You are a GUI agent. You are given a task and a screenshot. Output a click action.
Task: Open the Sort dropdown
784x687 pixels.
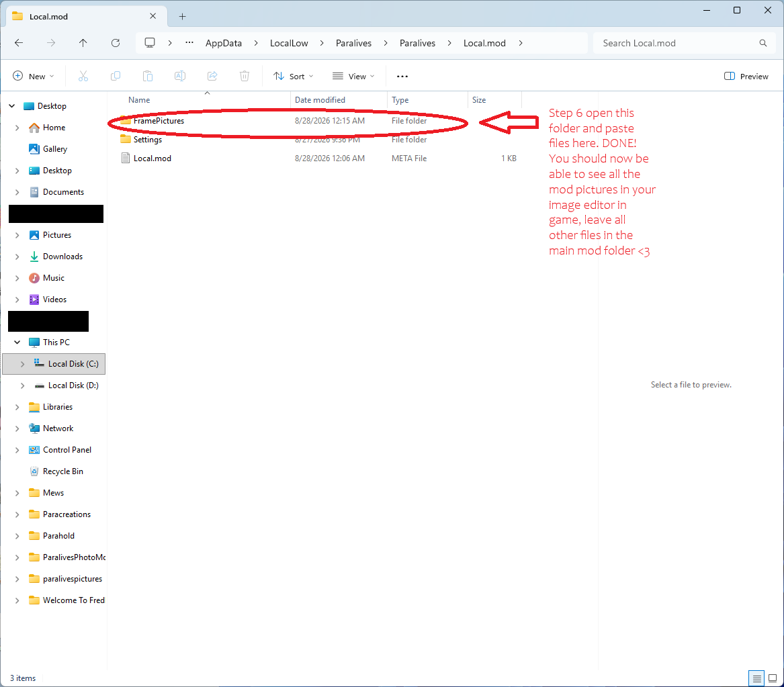tap(294, 76)
